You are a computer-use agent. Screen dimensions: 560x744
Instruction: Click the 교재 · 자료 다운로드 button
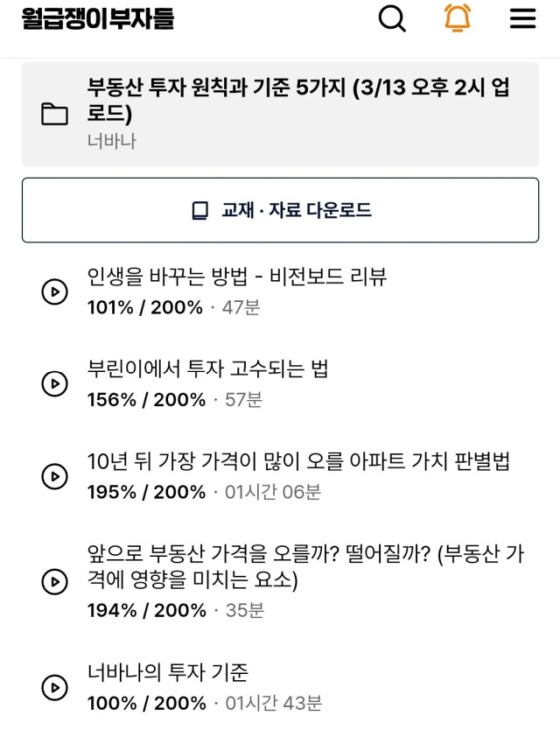click(280, 210)
